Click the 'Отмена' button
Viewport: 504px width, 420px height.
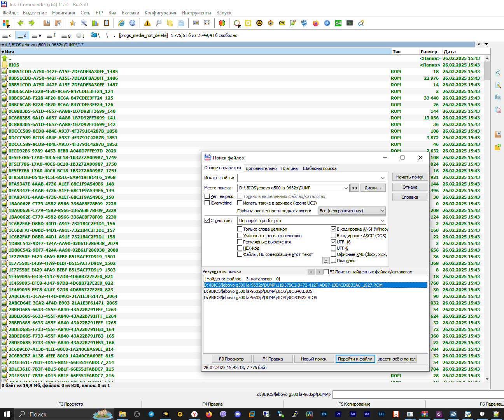point(410,187)
